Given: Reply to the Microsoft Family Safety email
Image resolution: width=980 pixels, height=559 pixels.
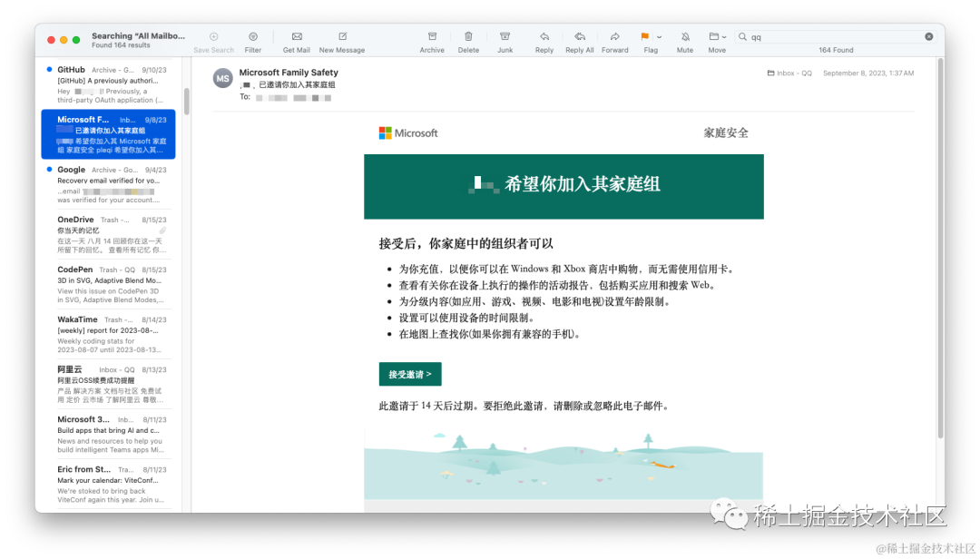Looking at the screenshot, I should point(544,37).
